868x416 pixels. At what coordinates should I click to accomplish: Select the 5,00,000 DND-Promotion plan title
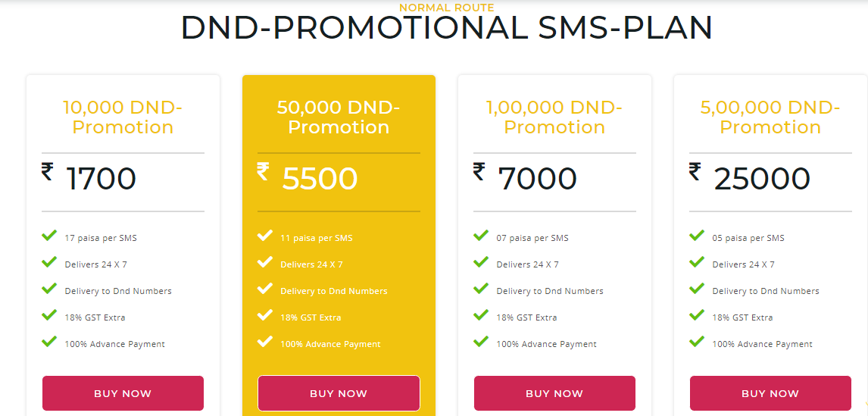(770, 117)
